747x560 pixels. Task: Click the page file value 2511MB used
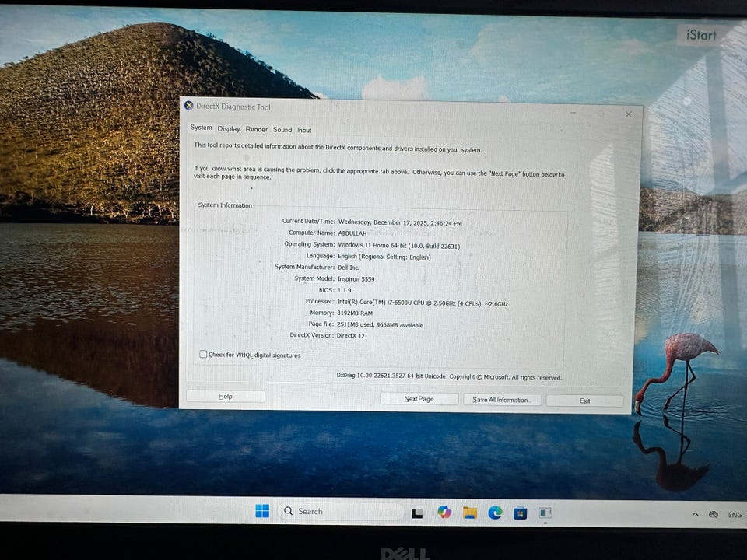(x=381, y=325)
